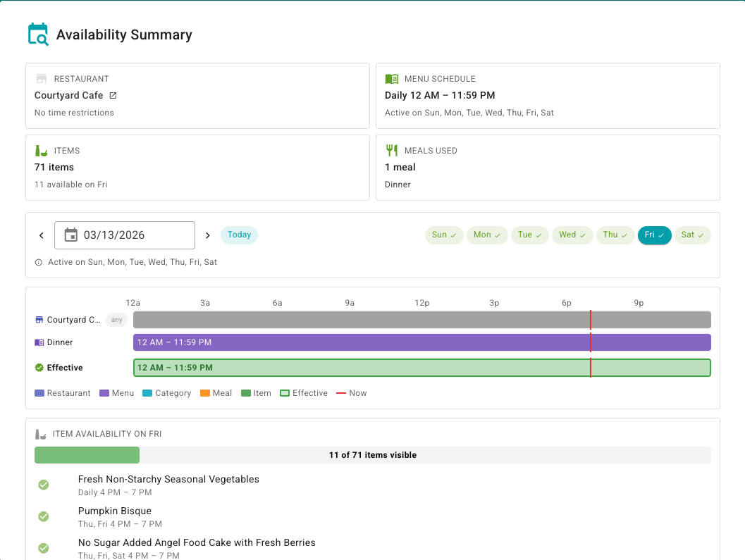Image resolution: width=745 pixels, height=560 pixels.
Task: Toggle the Sun day chip
Action: pos(443,235)
